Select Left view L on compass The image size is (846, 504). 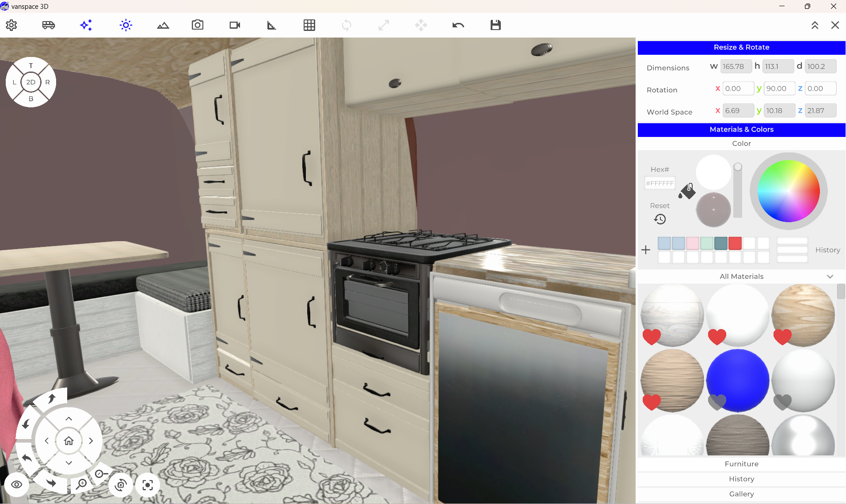tap(15, 82)
